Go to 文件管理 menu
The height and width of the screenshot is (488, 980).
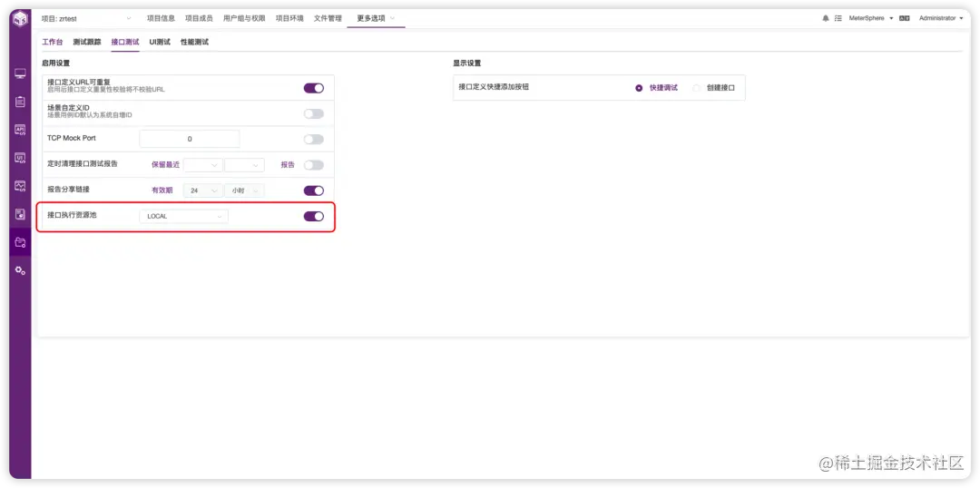[x=328, y=19]
